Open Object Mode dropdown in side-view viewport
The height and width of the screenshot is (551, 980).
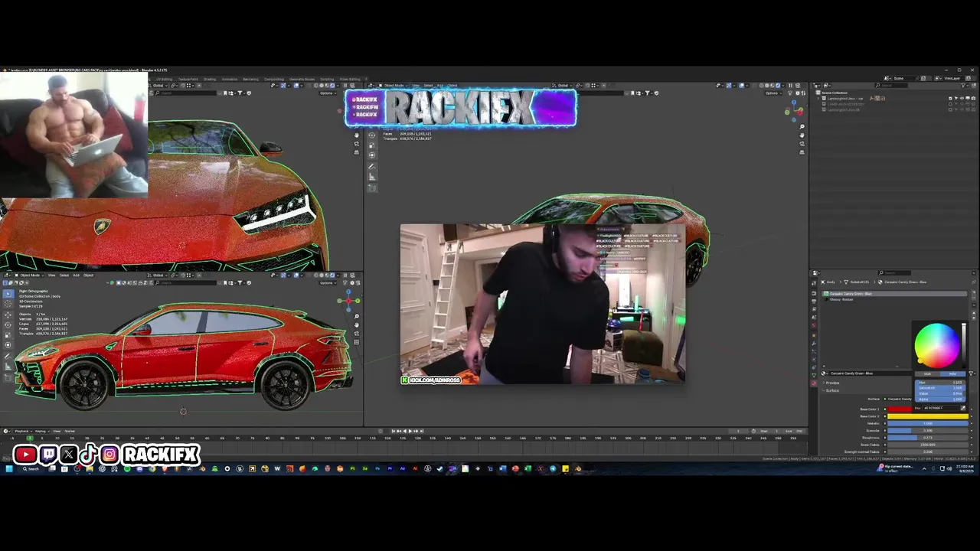pos(30,275)
